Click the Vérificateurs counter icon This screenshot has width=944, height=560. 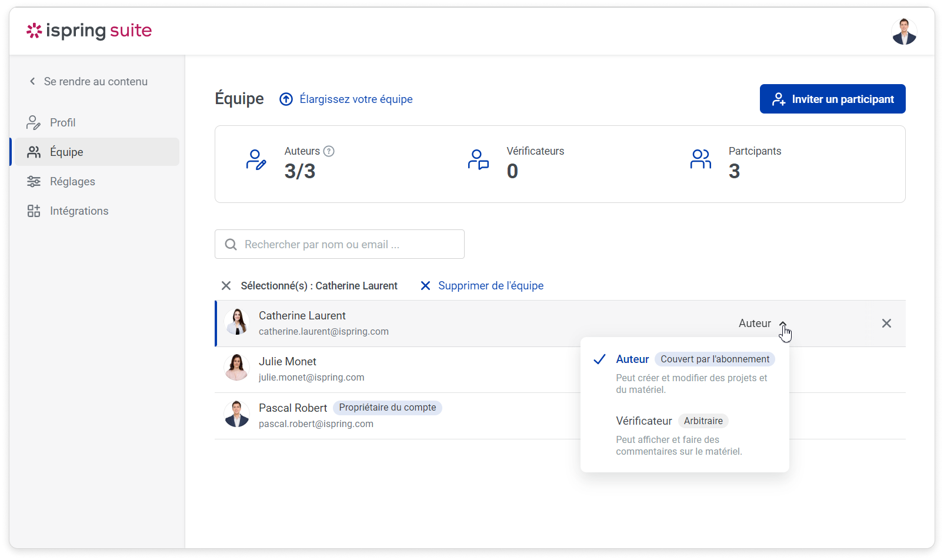click(x=478, y=159)
